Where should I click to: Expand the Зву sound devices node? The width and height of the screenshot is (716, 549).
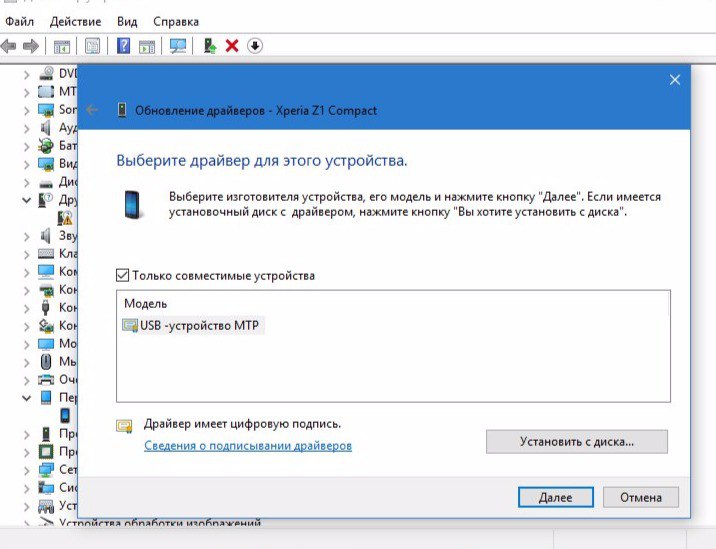tap(27, 236)
